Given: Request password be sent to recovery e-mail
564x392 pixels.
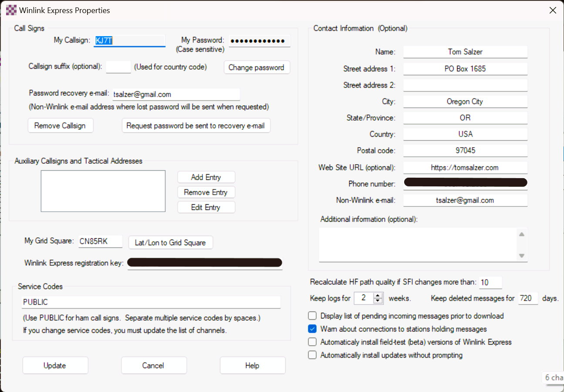Looking at the screenshot, I should pyautogui.click(x=196, y=125).
